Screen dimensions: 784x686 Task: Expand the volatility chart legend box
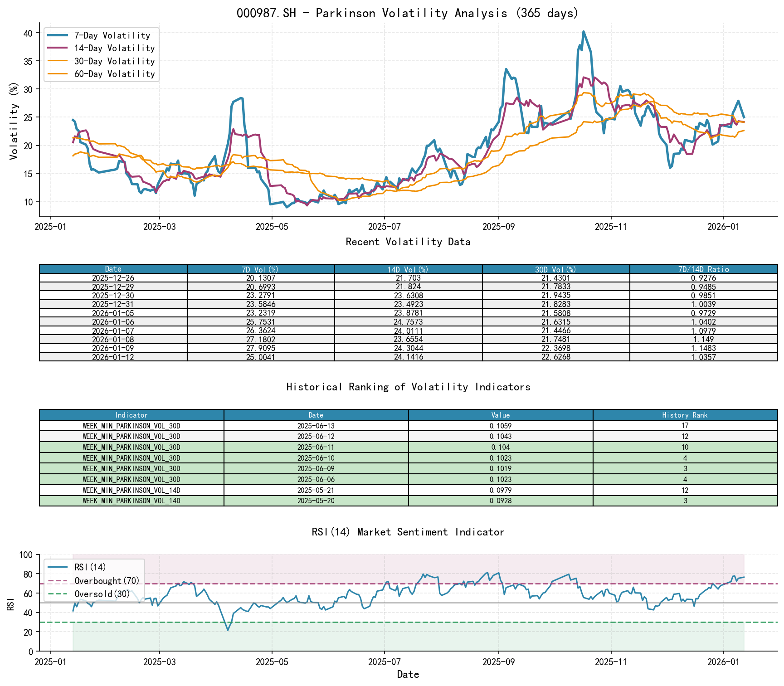[x=101, y=54]
